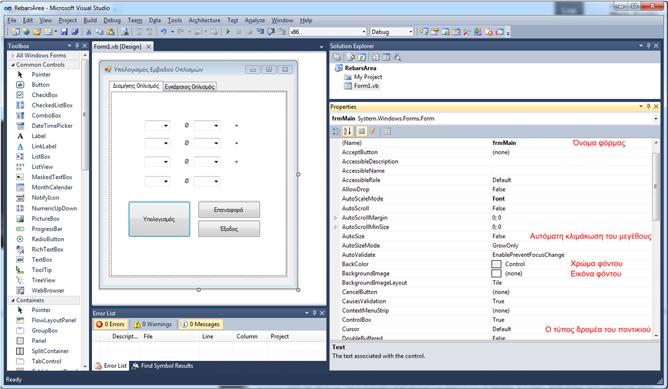Screen dimensions: 668x389
Task: Toggle the 0 Messages filter
Action: [x=200, y=324]
